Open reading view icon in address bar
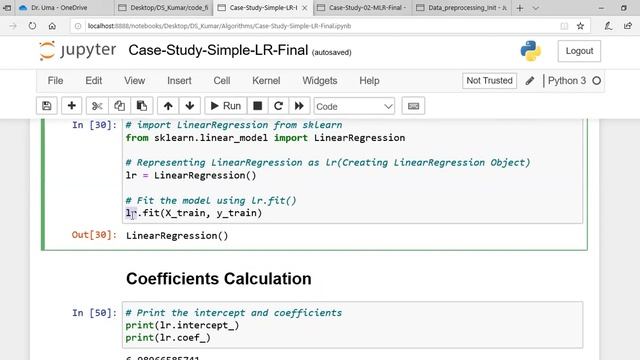640x360 pixels. point(564,26)
